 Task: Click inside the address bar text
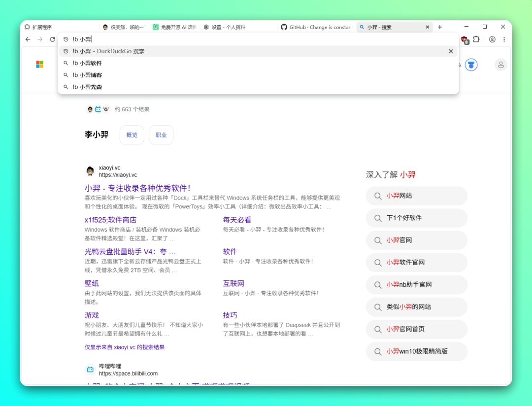coord(82,39)
